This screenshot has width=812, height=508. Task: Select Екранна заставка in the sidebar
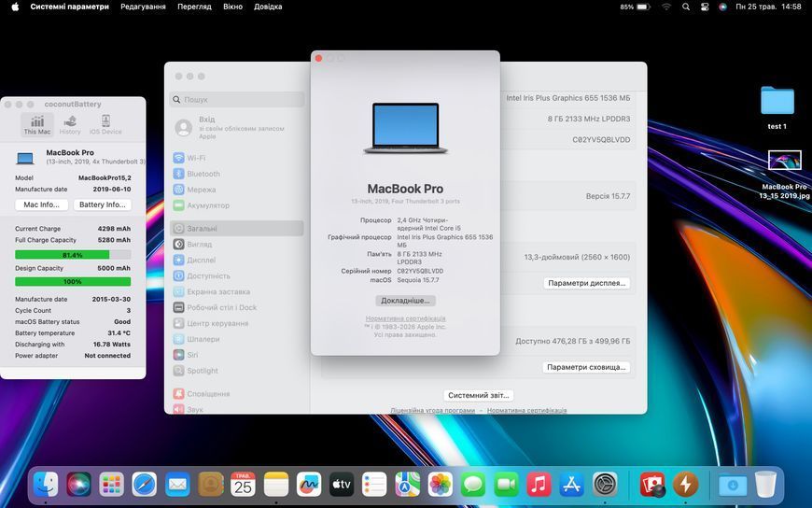click(237, 292)
